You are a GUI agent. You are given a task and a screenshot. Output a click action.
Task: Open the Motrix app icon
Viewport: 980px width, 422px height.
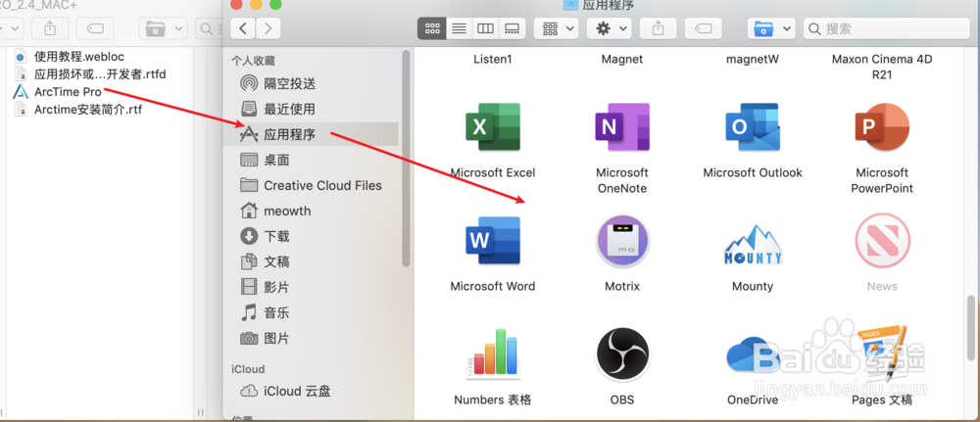coord(622,242)
